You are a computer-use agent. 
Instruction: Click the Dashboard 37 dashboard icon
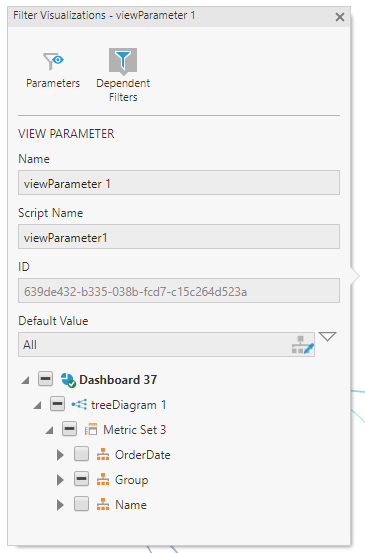pyautogui.click(x=68, y=380)
